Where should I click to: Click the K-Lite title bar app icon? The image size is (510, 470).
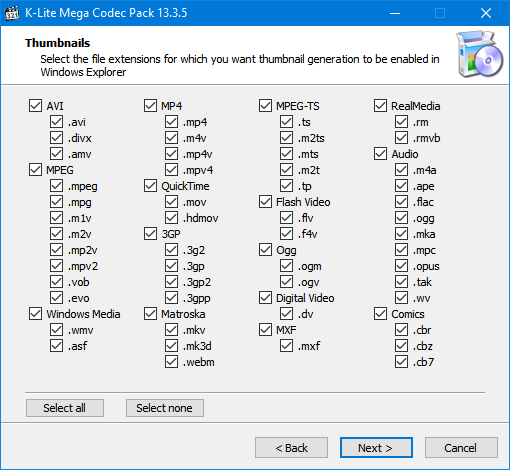point(12,13)
